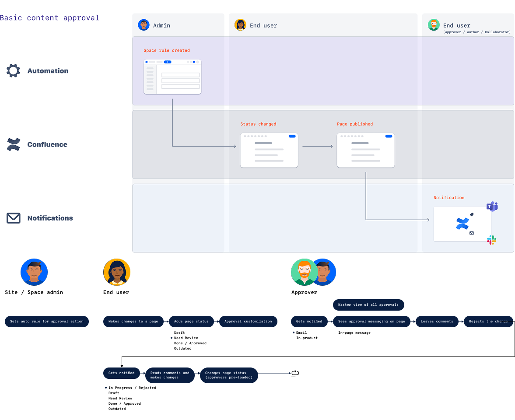This screenshot has height=420, width=515.
Task: Click the loop arrow at the flow's end
Action: pos(295,373)
